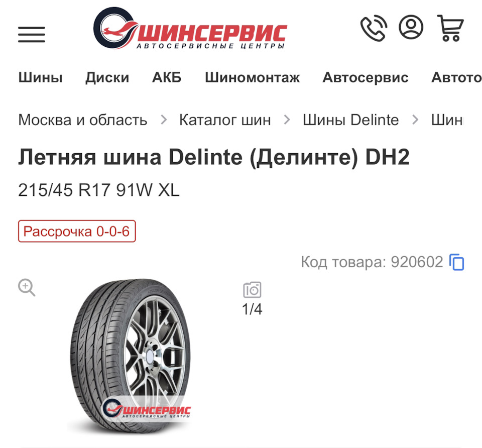Open the Шиномонтаж section
This screenshot has height=448, width=482.
point(252,77)
